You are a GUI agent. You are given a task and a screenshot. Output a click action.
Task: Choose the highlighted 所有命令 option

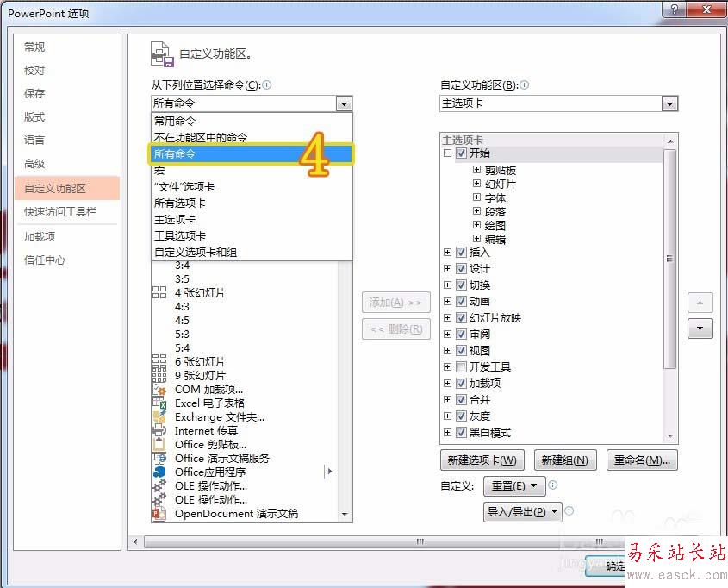pyautogui.click(x=252, y=153)
